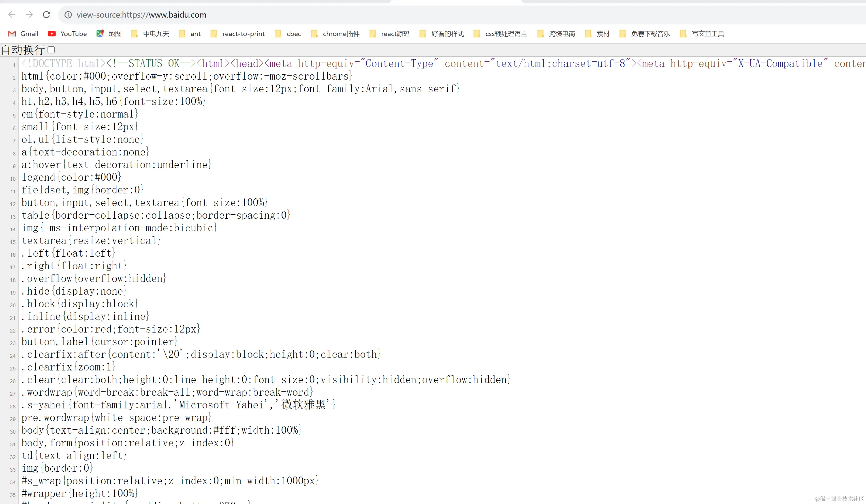This screenshot has height=504, width=866.
Task: Expand the cbec bookmark folder
Action: 288,34
